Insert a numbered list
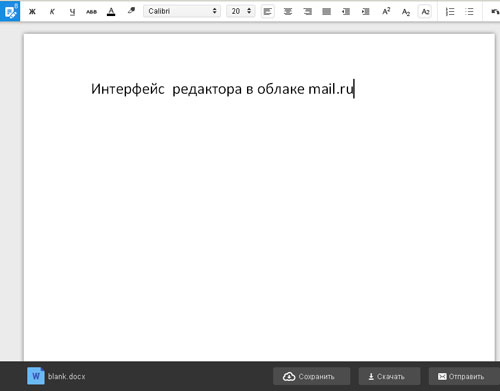The image size is (500, 391). [450, 12]
